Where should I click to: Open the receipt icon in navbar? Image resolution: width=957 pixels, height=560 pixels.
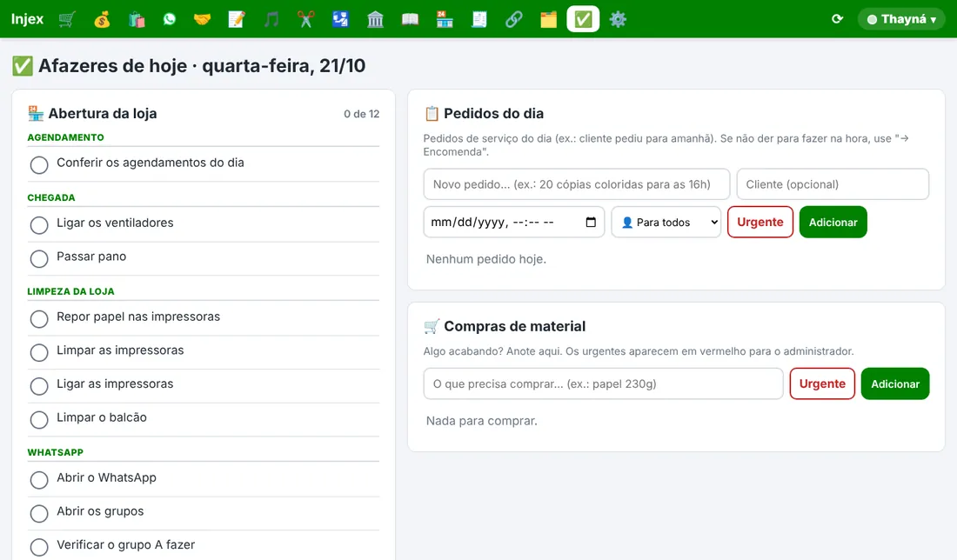479,19
